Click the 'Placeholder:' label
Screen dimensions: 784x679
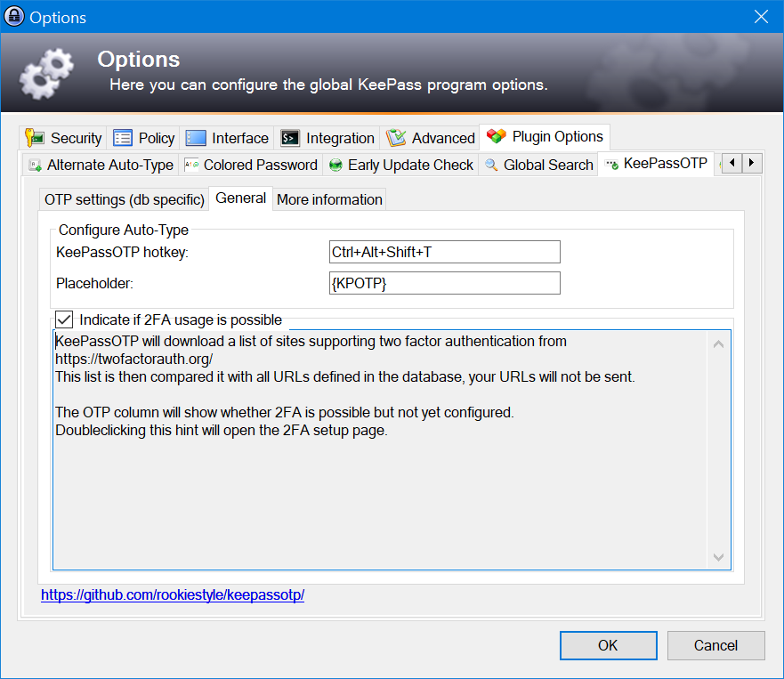tap(94, 283)
